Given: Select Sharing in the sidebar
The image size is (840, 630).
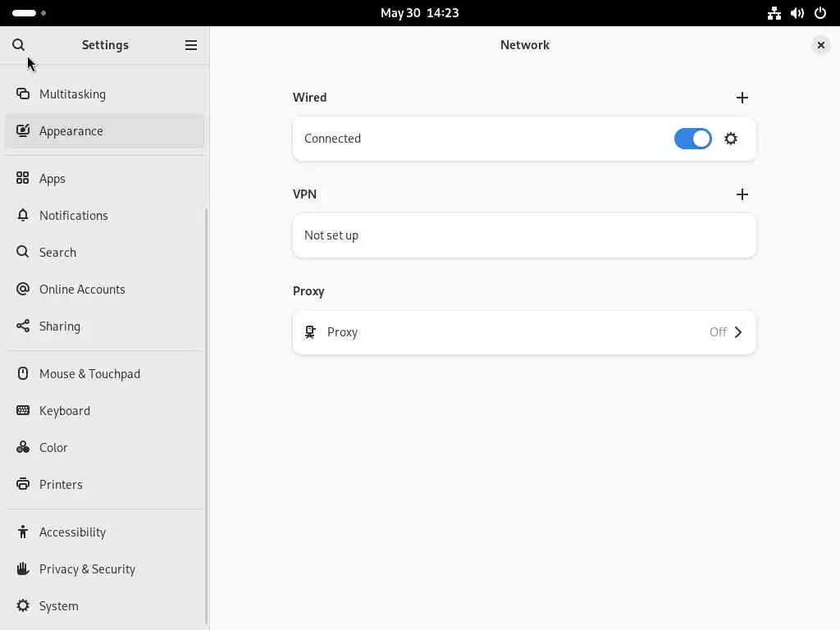Looking at the screenshot, I should 105,326.
